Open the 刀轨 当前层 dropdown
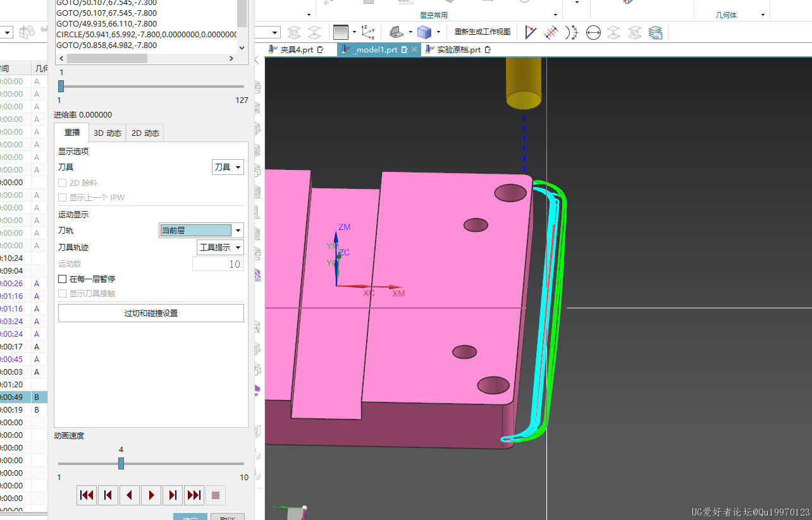 click(201, 231)
